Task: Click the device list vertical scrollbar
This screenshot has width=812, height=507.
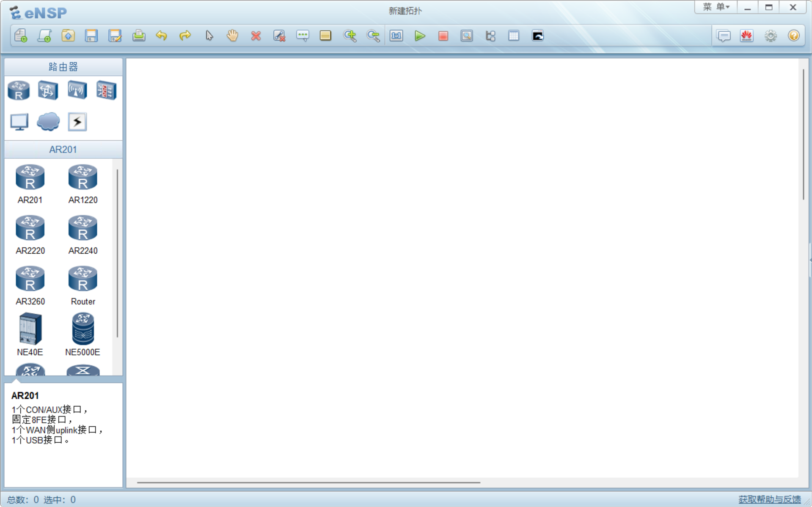Action: tap(117, 253)
